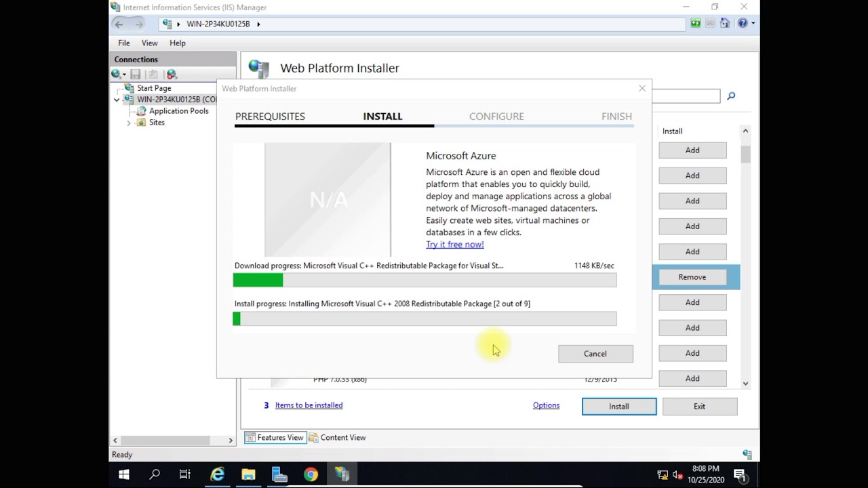This screenshot has width=868, height=488.
Task: Click the CONFIGURE step tab
Action: pos(496,117)
